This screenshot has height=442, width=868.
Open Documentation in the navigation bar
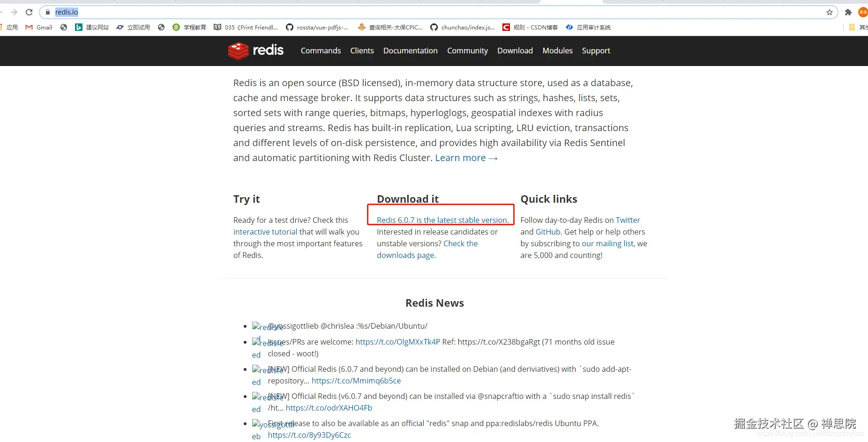coord(411,51)
